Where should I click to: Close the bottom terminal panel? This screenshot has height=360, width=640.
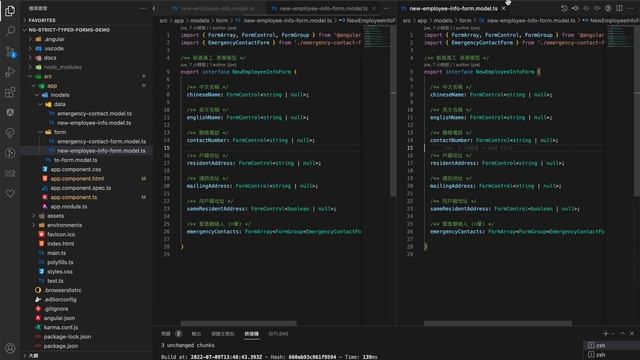[x=632, y=334]
